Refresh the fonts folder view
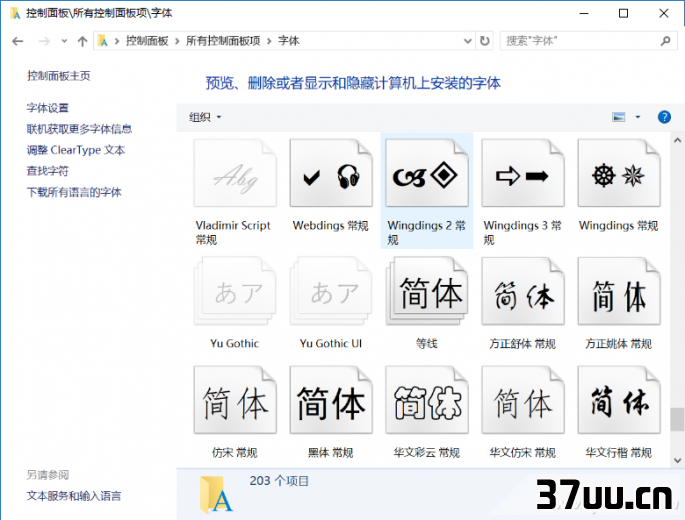This screenshot has width=685, height=520. (x=485, y=41)
